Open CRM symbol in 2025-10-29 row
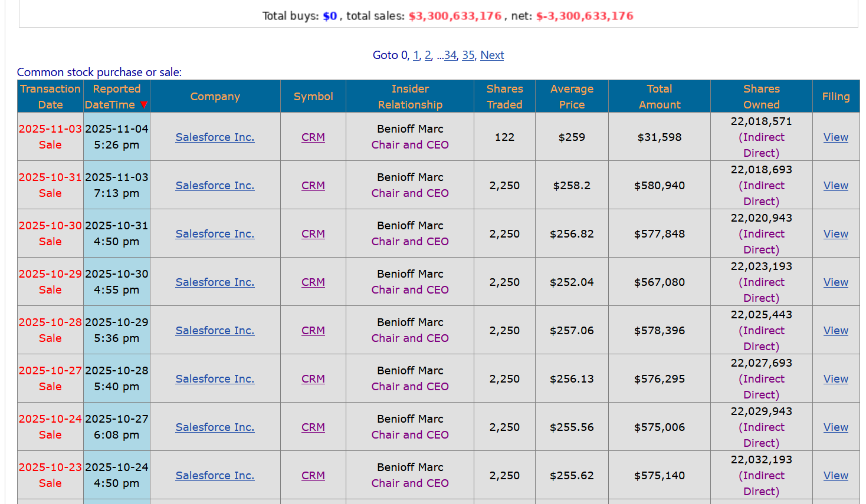 coord(313,282)
